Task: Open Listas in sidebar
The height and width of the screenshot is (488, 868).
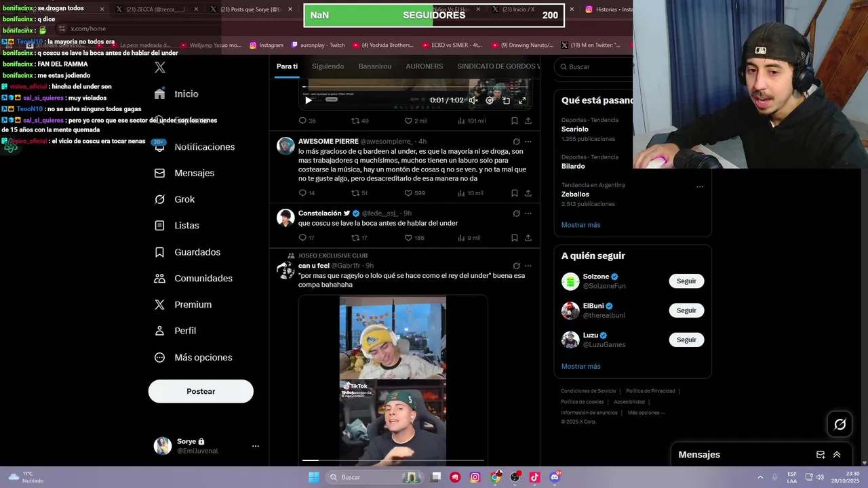Action: [177, 226]
